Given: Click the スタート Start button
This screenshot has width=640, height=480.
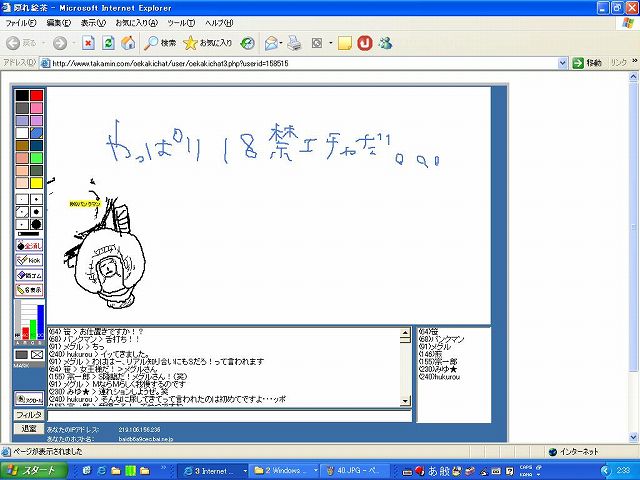Looking at the screenshot, I should [33, 471].
